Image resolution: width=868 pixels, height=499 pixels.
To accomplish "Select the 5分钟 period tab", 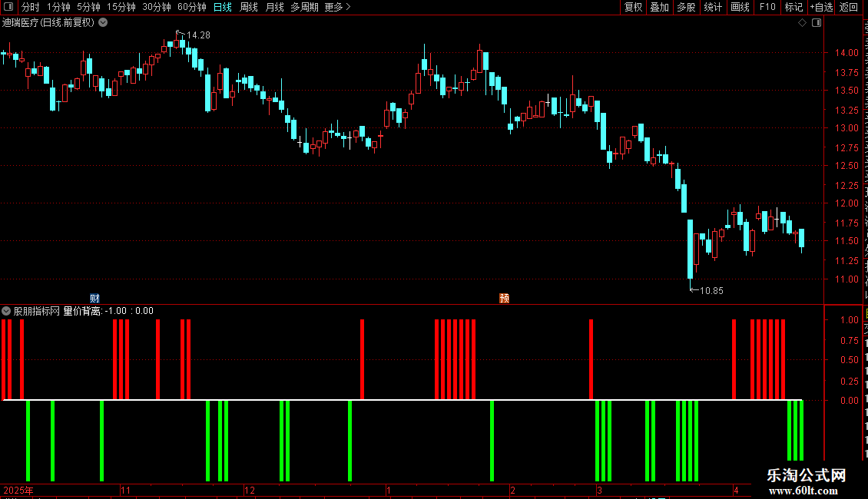I will pyautogui.click(x=88, y=7).
